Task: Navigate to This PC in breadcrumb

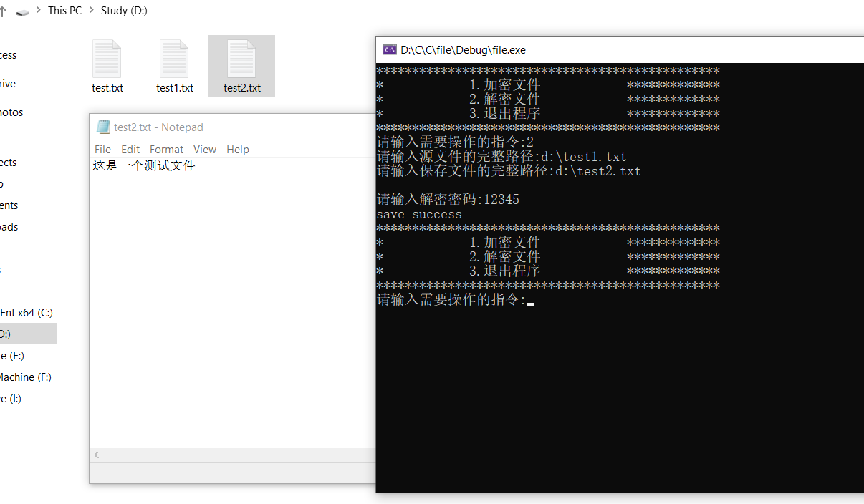Action: click(x=64, y=11)
